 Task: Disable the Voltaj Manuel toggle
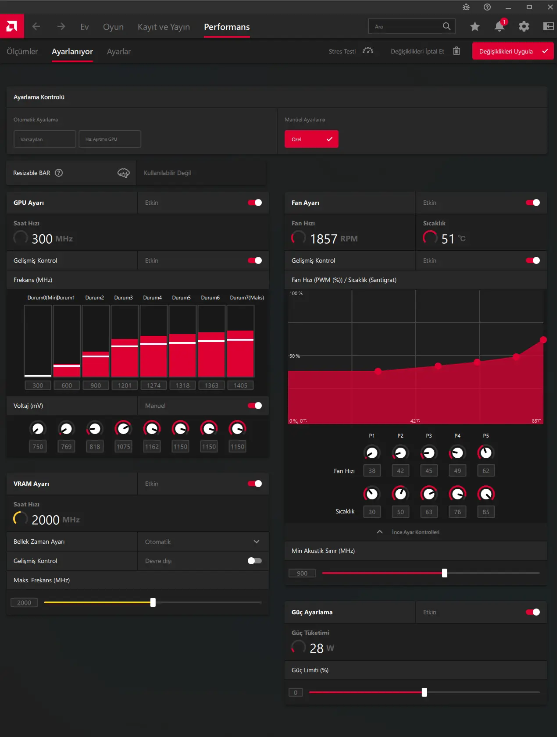[x=255, y=406]
